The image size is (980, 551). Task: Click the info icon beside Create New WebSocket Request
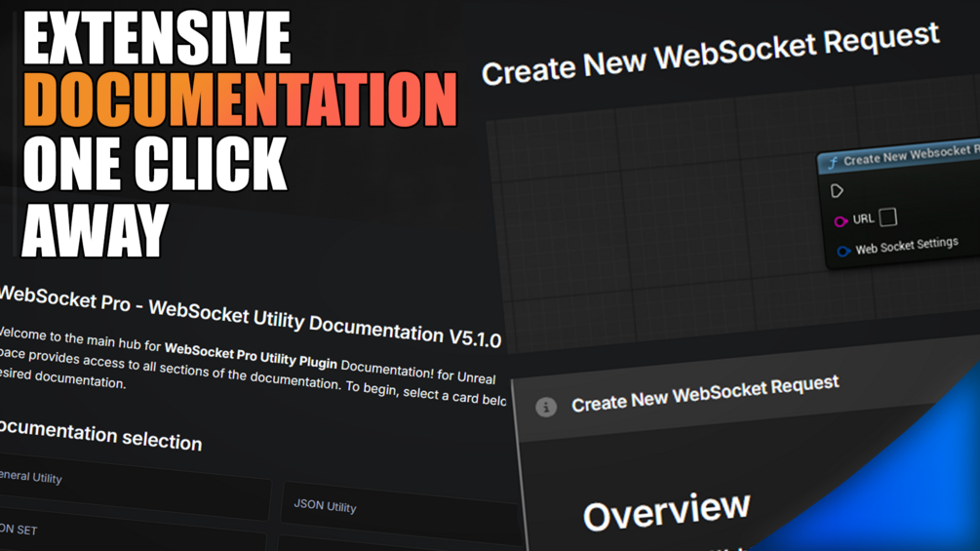[x=546, y=408]
